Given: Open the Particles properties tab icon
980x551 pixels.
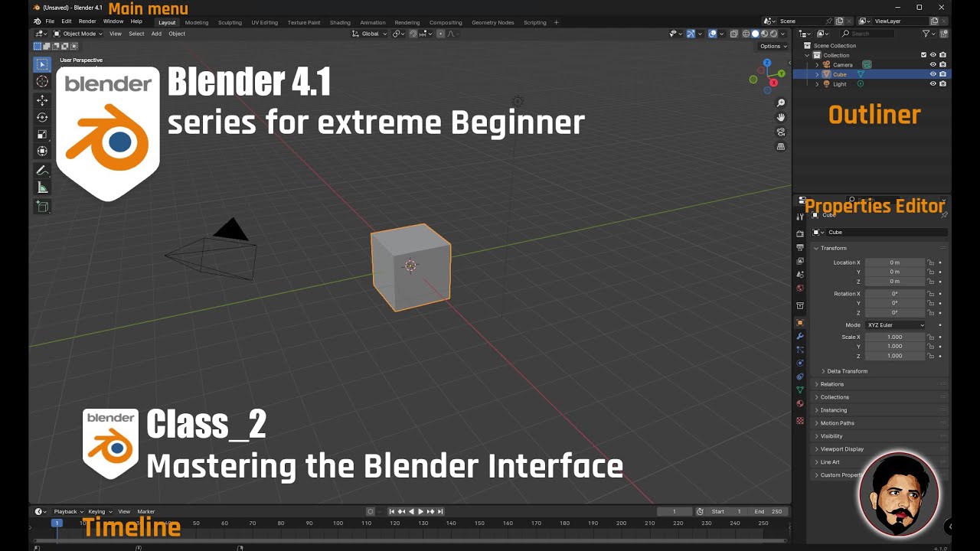Looking at the screenshot, I should click(800, 350).
